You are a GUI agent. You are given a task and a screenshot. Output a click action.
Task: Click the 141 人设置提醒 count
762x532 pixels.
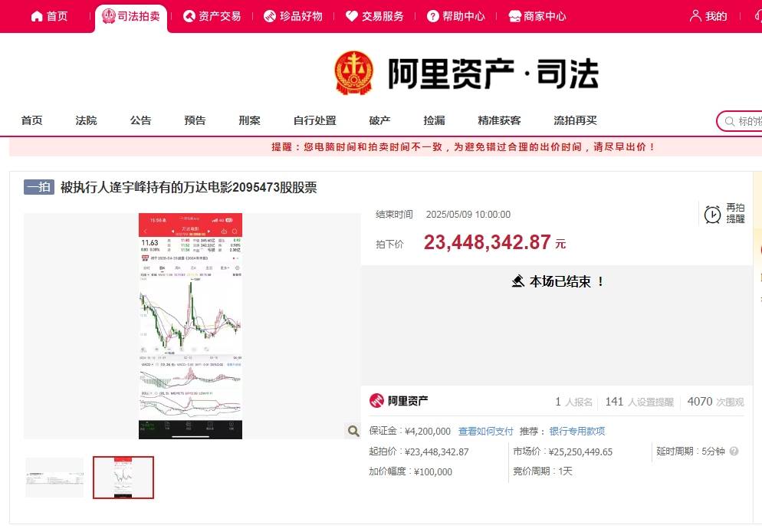pos(639,402)
